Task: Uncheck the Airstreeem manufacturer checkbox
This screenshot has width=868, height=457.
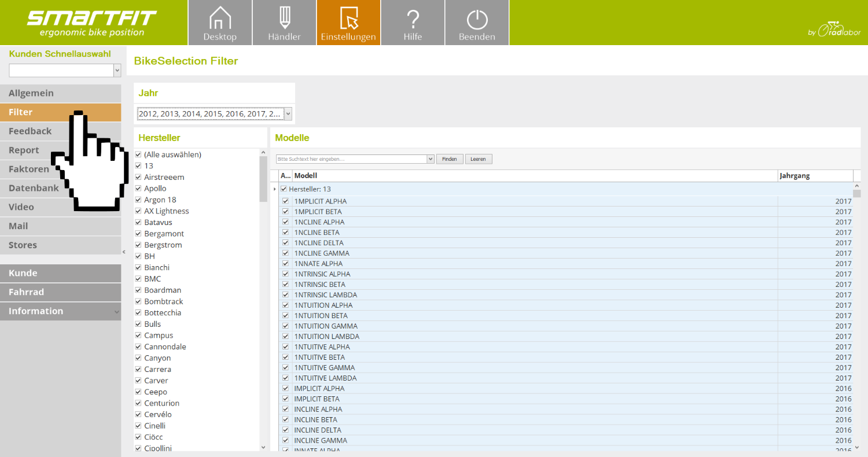Action: pos(138,177)
